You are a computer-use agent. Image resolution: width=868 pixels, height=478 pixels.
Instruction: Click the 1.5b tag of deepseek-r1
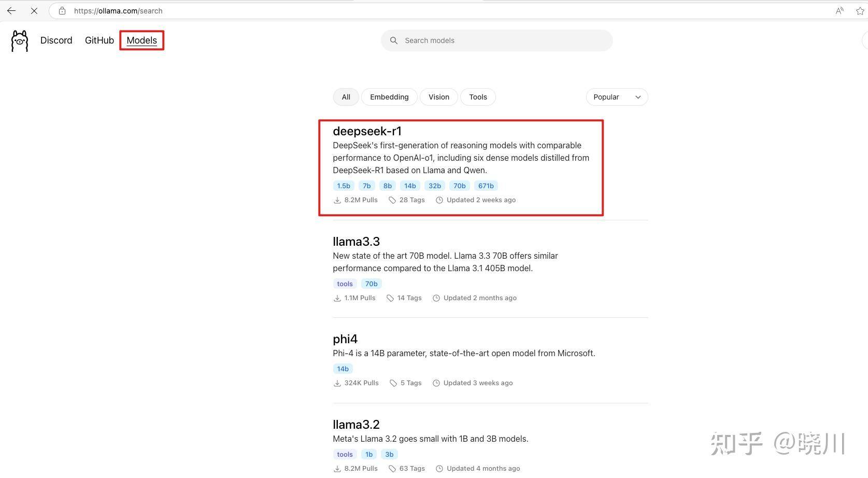point(344,186)
